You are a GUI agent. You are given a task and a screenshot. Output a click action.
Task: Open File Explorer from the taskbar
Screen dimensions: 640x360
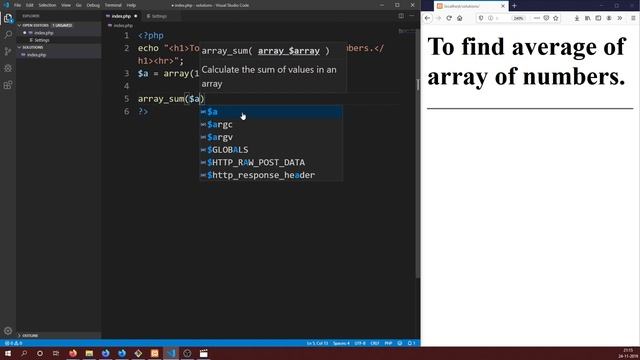(89, 353)
